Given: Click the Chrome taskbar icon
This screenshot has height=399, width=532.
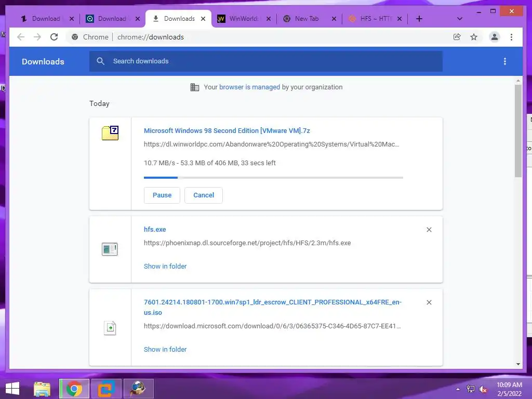Looking at the screenshot, I should [74, 389].
